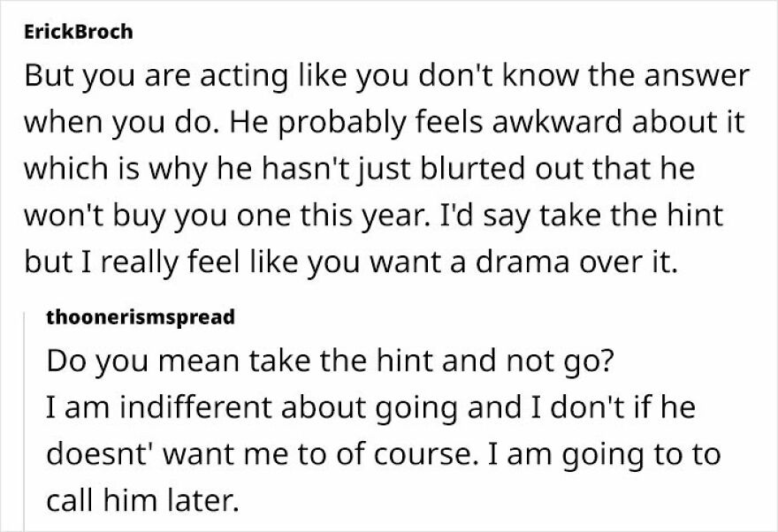This screenshot has width=778, height=532.
Task: Open thoonerismspread's user profile
Action: 141,317
